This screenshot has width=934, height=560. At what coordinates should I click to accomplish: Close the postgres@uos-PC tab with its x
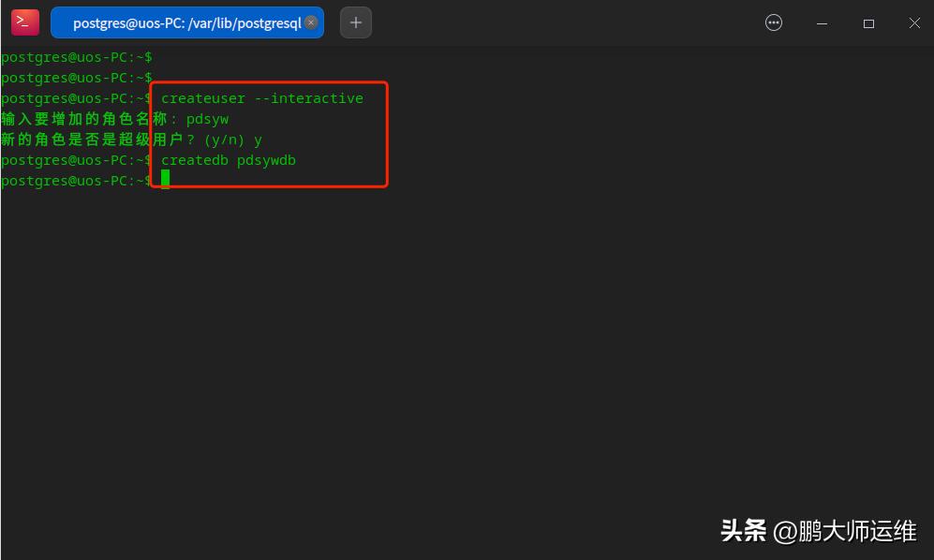tap(311, 22)
